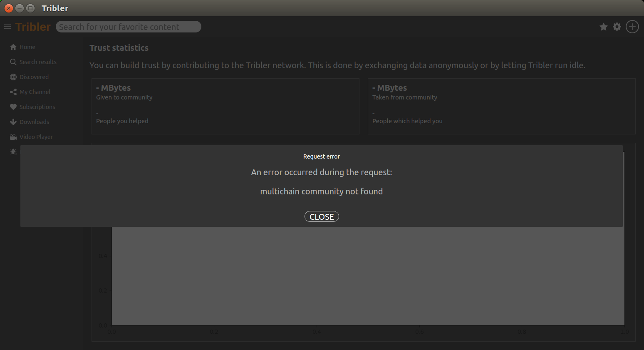The width and height of the screenshot is (644, 350).
Task: Open Downloads via the down-arrow icon
Action: 13,122
